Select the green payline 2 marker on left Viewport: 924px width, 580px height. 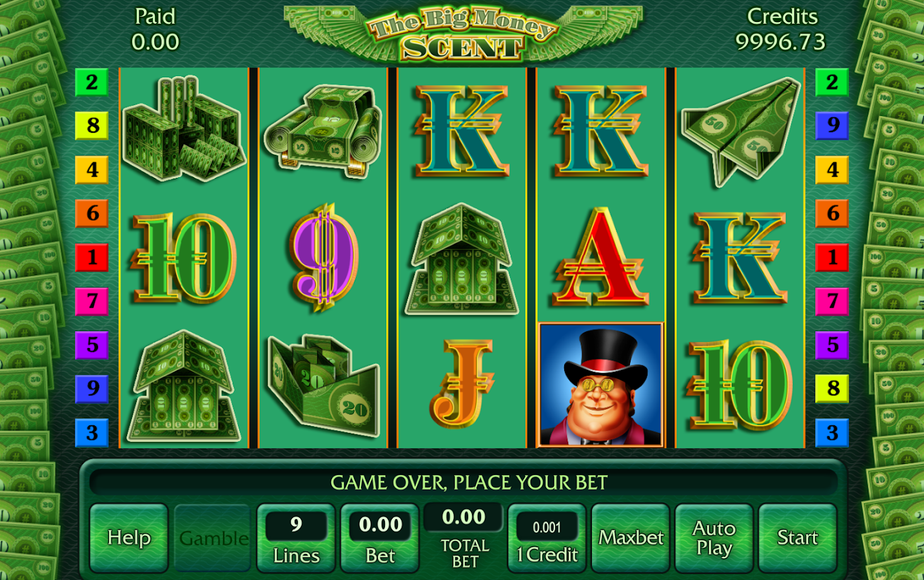pyautogui.click(x=92, y=82)
